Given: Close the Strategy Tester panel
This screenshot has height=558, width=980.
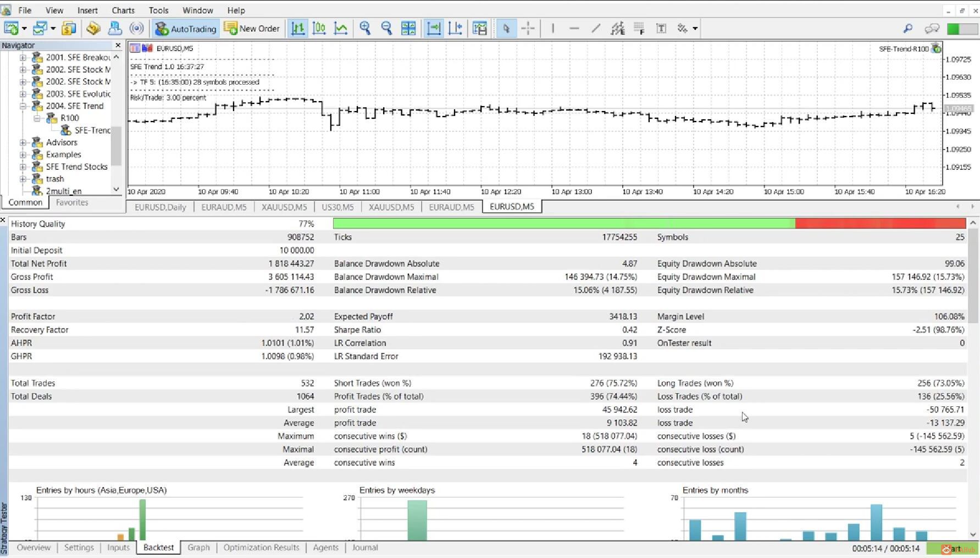Looking at the screenshot, I should (3, 220).
